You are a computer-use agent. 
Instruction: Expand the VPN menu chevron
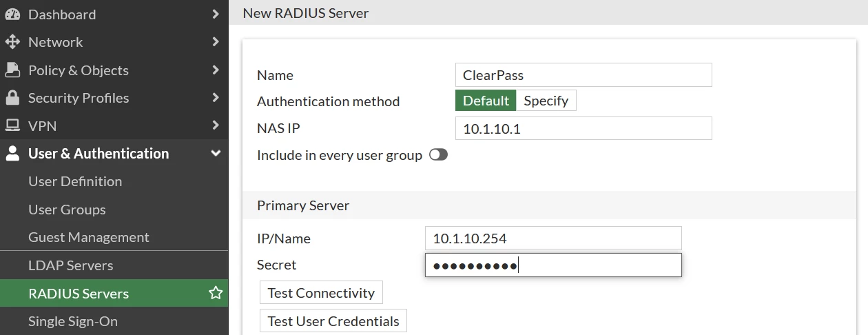216,126
